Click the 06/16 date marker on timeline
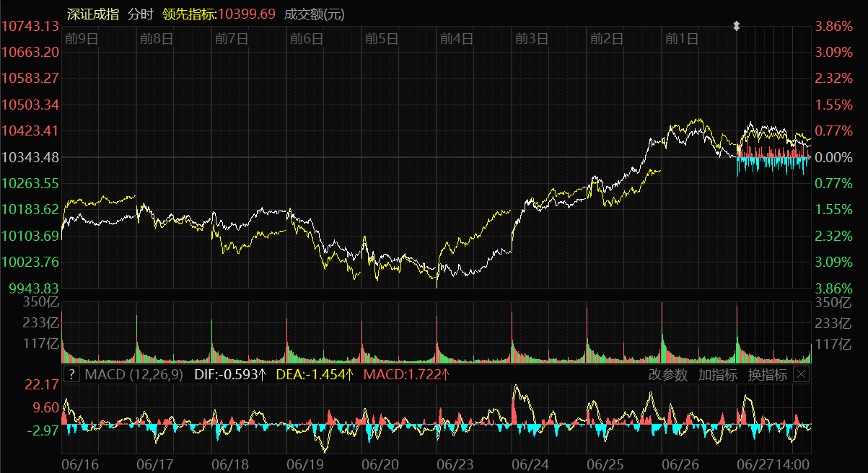Image resolution: width=868 pixels, height=473 pixels. [x=81, y=463]
